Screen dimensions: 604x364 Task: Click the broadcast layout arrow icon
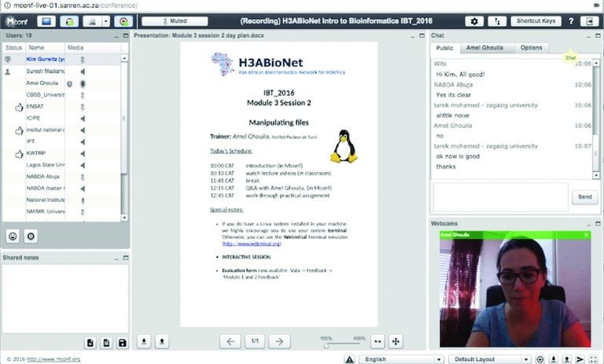click(580, 359)
